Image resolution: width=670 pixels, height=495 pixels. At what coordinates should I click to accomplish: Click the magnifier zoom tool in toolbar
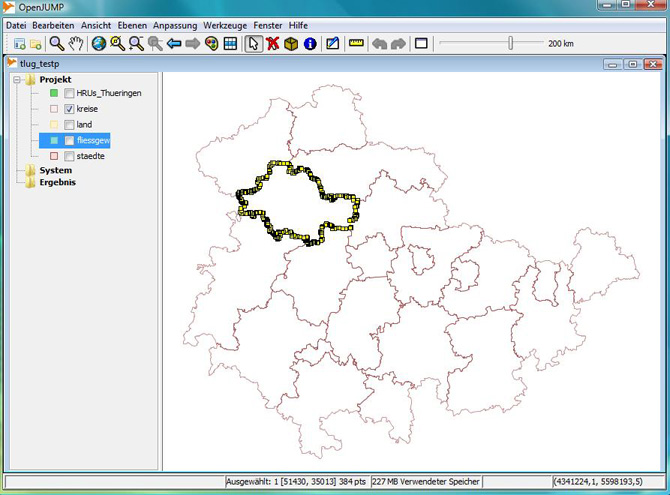tap(57, 44)
